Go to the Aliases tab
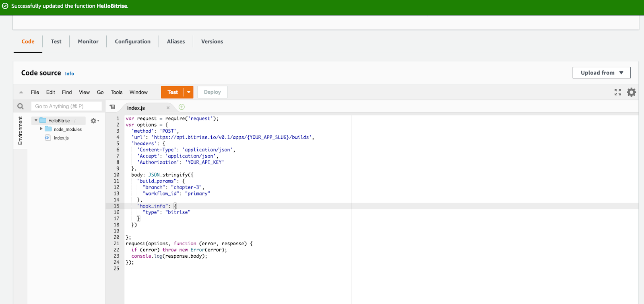Image resolution: width=644 pixels, height=304 pixels. [176, 41]
